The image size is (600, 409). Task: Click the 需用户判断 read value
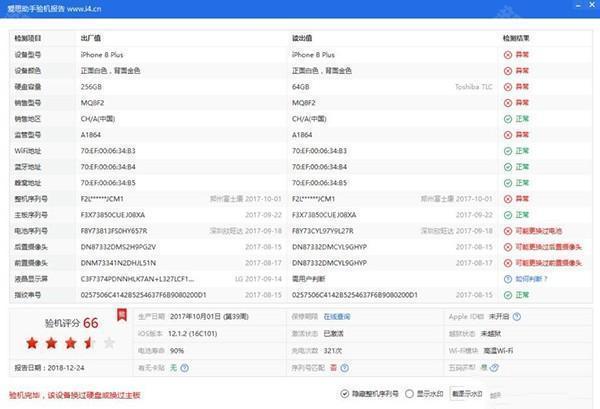point(308,279)
